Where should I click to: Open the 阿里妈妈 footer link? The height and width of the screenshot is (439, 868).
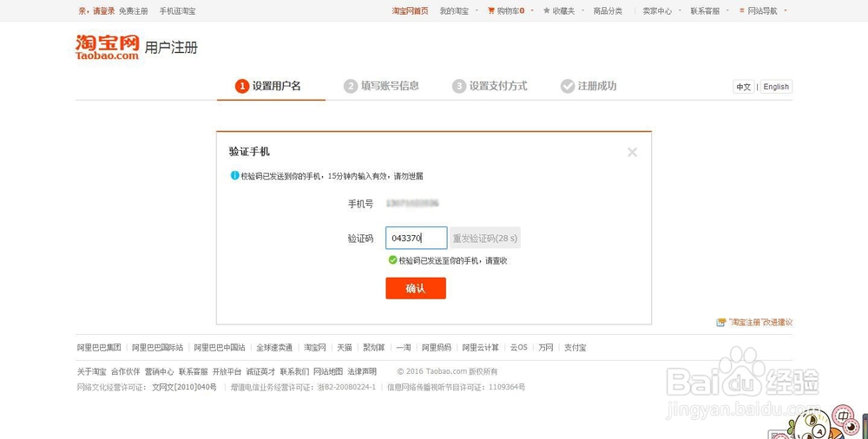pos(437,348)
